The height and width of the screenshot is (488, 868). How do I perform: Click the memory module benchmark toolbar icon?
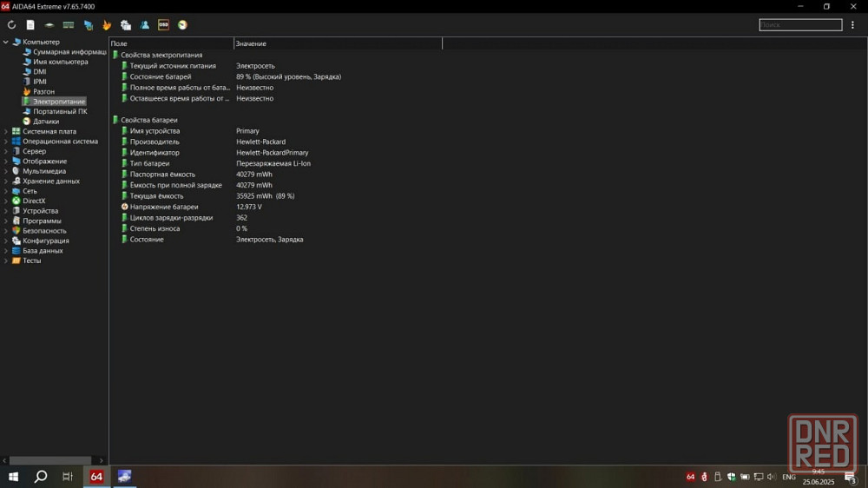(69, 25)
